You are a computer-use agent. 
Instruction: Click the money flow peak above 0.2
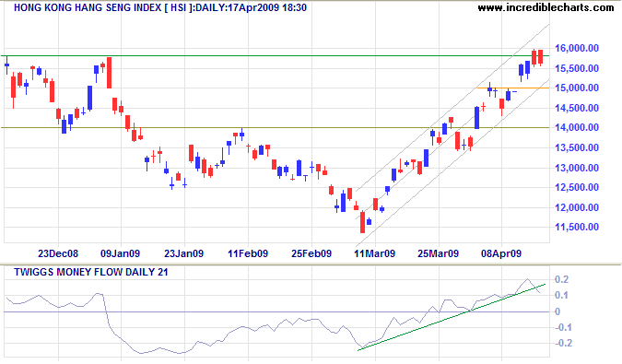click(x=528, y=279)
